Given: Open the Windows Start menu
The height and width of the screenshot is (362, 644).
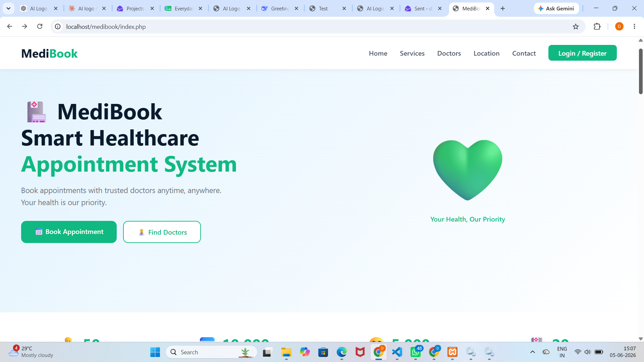Looking at the screenshot, I should point(155,352).
